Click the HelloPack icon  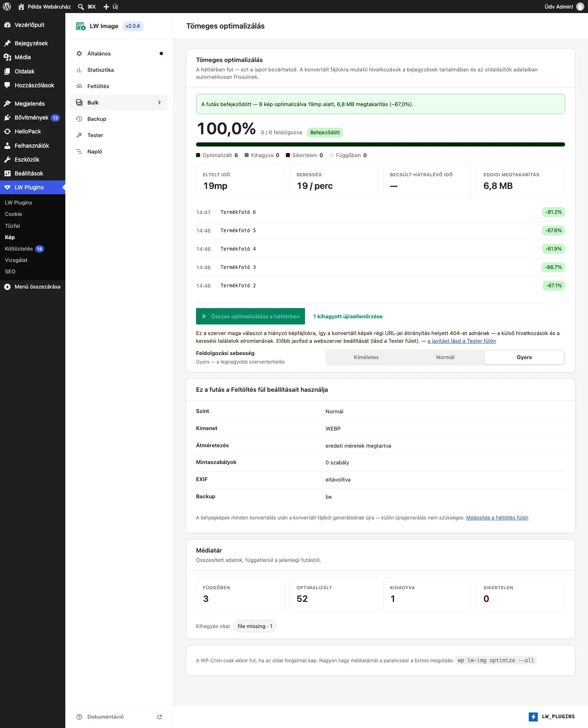pos(7,131)
